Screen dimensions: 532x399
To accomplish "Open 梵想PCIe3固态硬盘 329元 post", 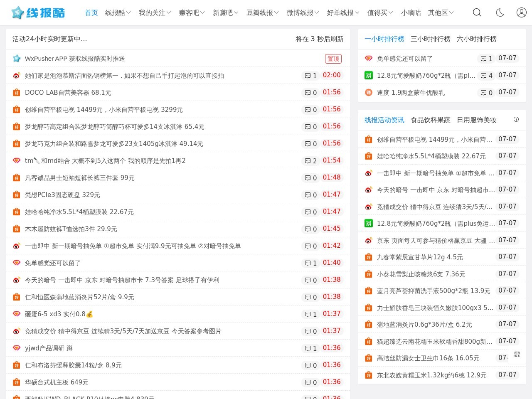I will (62, 195).
